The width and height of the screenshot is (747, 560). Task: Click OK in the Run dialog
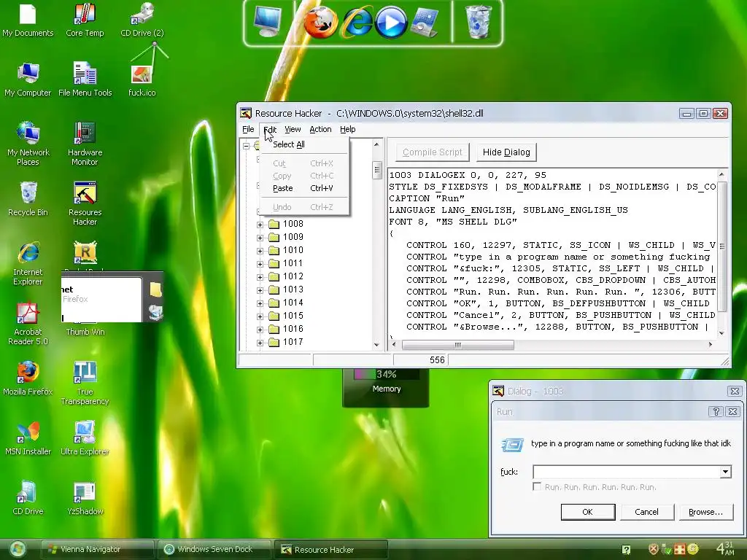point(587,512)
